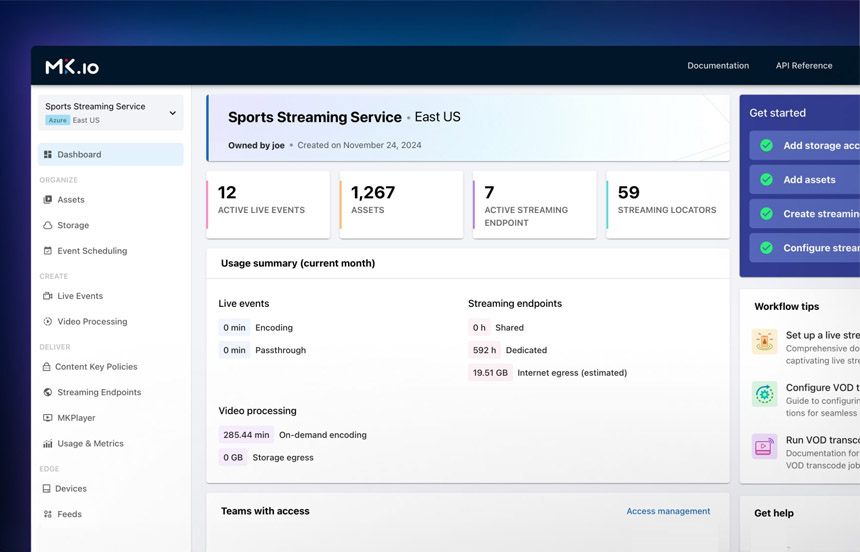The image size is (860, 552).
Task: Open Documentation in top navigation
Action: 718,65
